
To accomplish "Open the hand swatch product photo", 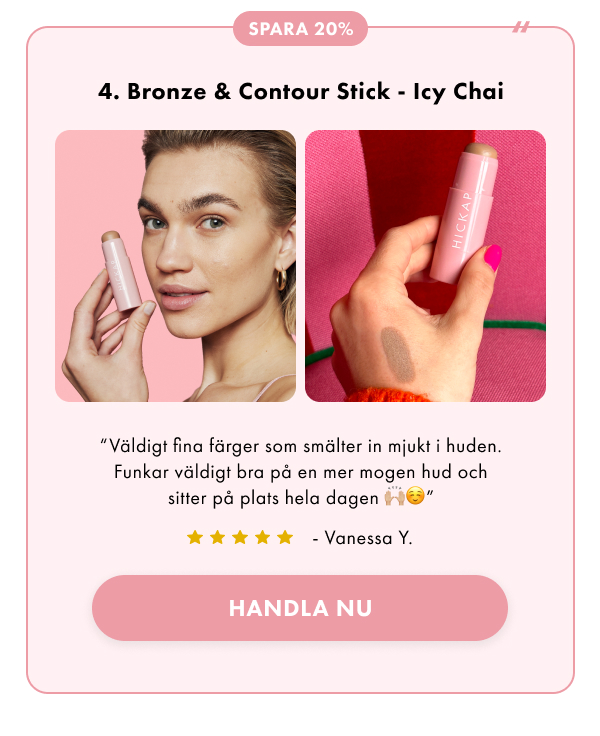I will 425,266.
